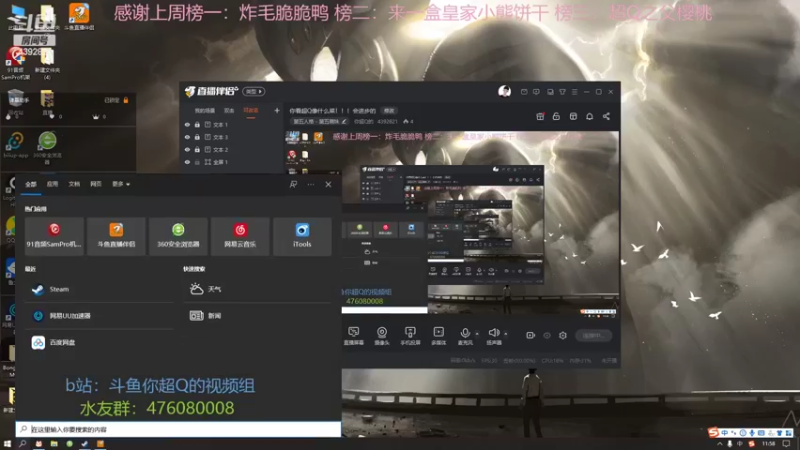Mute the microphone in the companion toolbar

click(x=465, y=336)
